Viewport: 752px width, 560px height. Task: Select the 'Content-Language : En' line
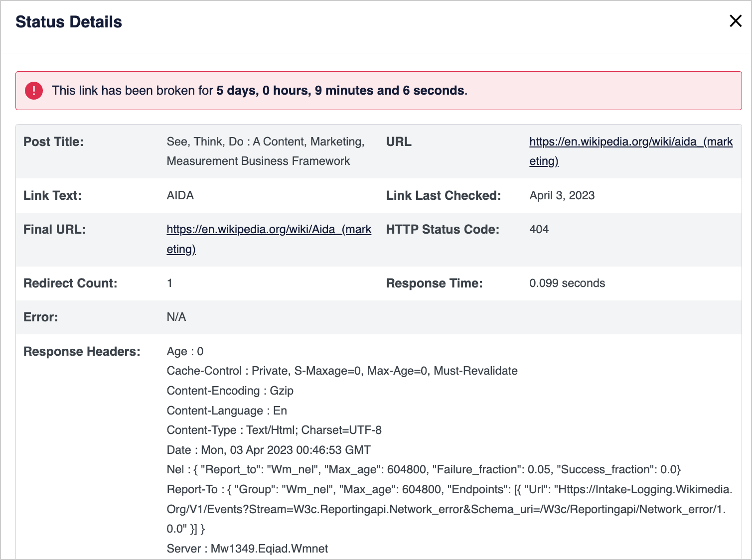pos(227,411)
